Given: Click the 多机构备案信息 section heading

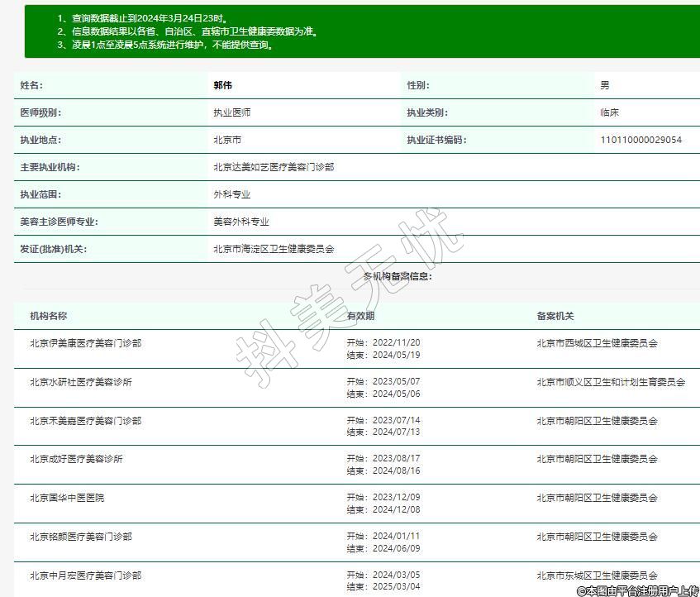Looking at the screenshot, I should 397,276.
